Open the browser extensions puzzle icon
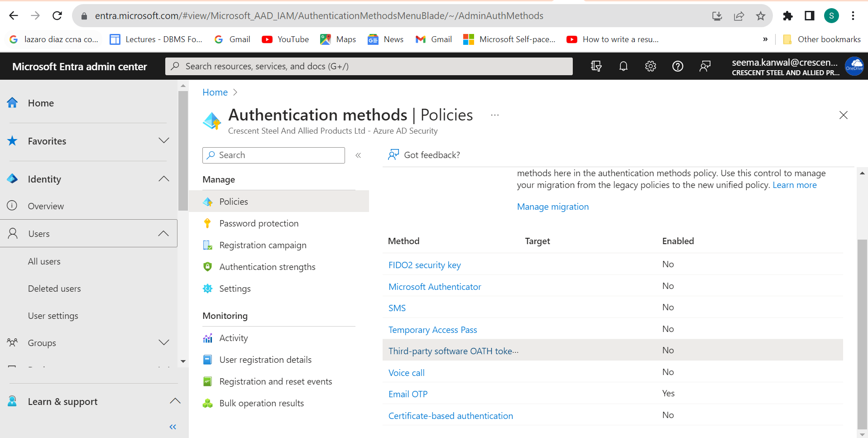Screen dimensions: 868x438 (788, 16)
